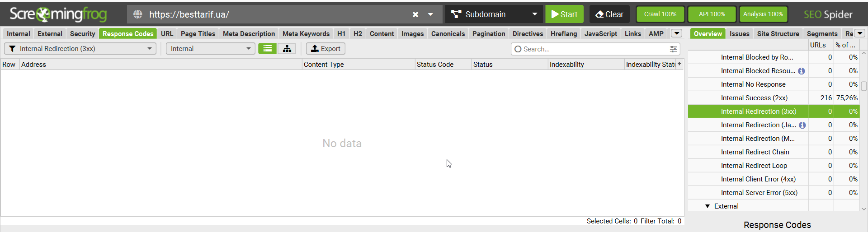Select Internal Blocked Resource row
Screen dimensions: 868x232
tap(774, 71)
